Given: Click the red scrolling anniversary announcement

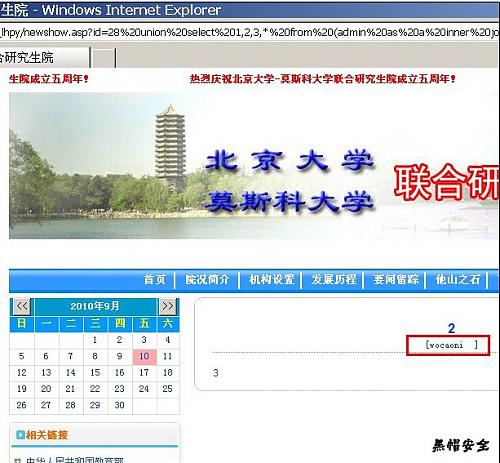Looking at the screenshot, I should (322, 79).
